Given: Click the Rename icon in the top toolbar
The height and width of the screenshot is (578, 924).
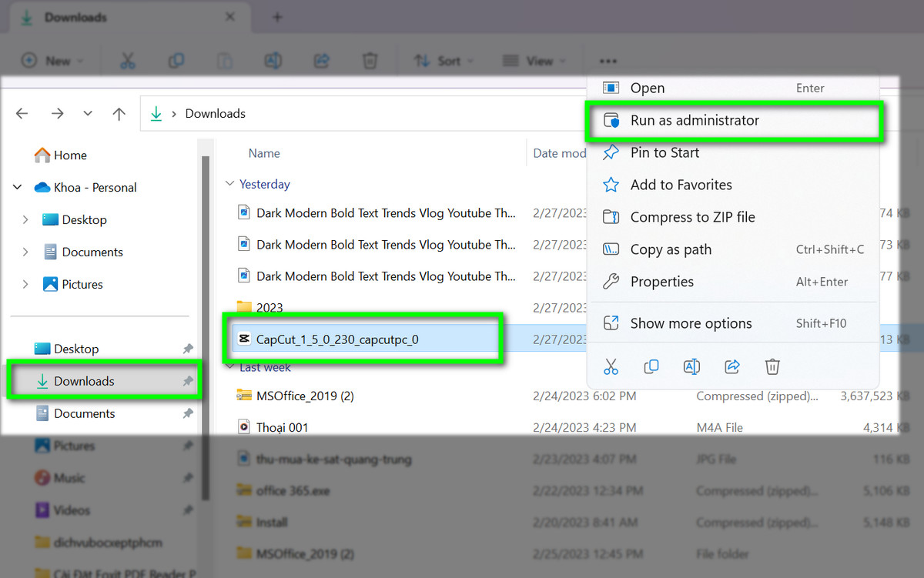Looking at the screenshot, I should coord(273,61).
